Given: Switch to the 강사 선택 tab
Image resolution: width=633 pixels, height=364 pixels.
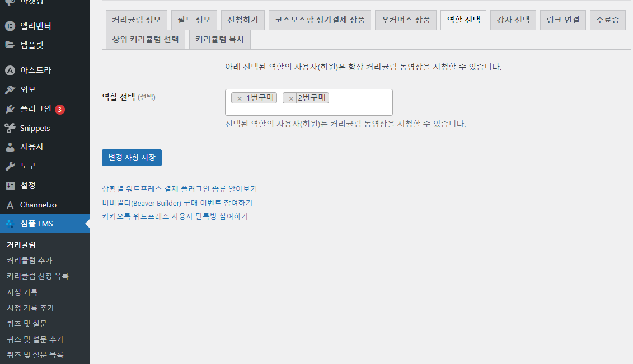Looking at the screenshot, I should click(x=513, y=20).
